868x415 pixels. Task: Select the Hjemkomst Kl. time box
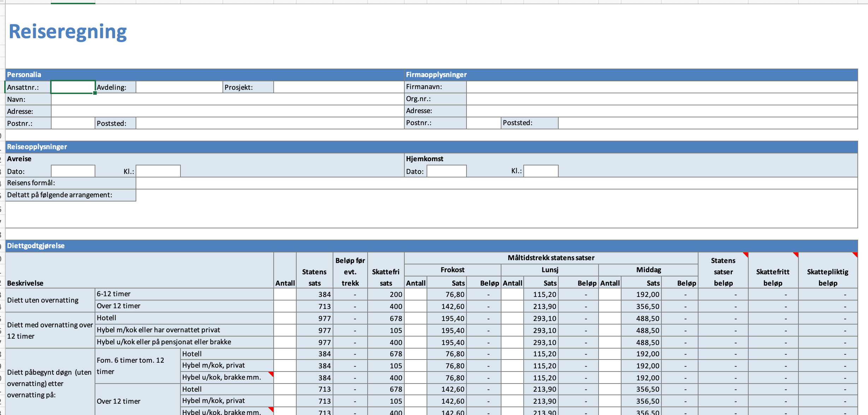tap(541, 171)
